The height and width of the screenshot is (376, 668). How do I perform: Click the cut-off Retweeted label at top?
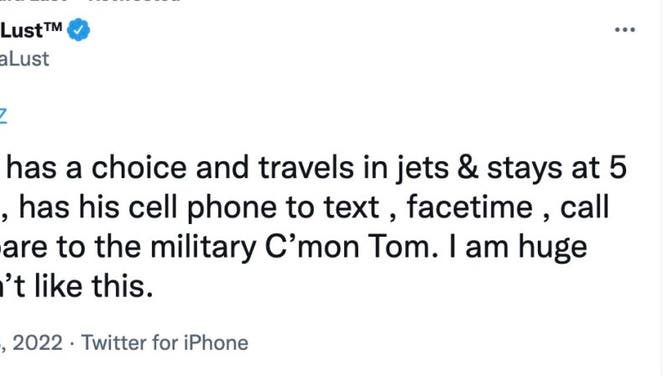(x=136, y=1)
